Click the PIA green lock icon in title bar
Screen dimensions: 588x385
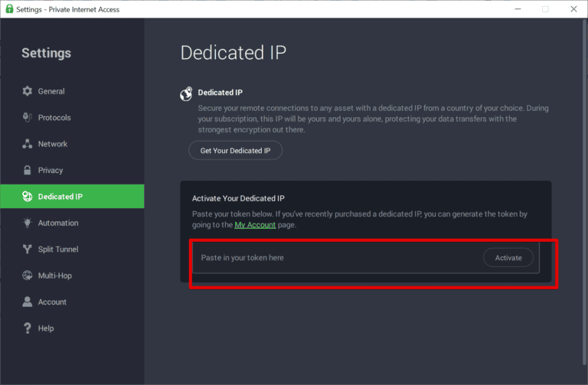[x=8, y=8]
